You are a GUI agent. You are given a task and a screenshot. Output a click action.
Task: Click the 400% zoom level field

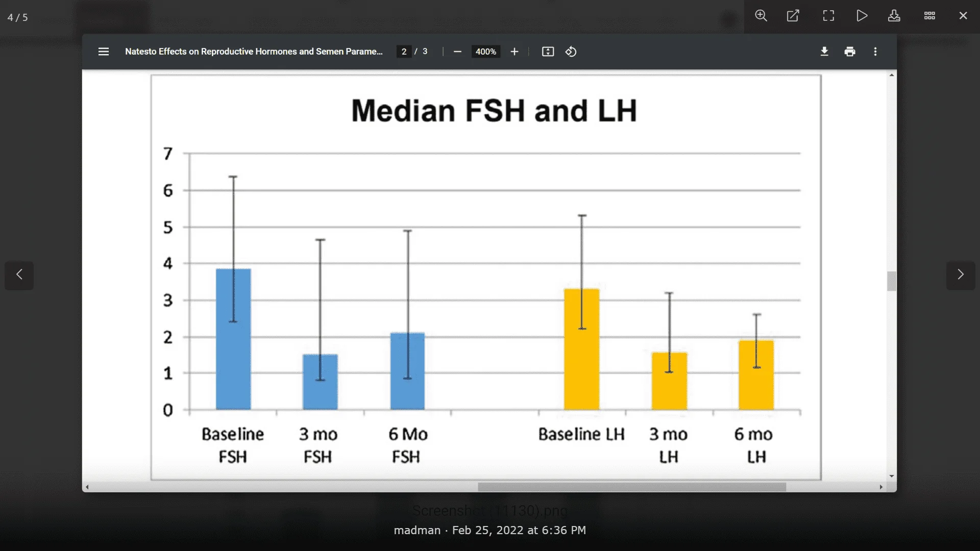click(485, 52)
